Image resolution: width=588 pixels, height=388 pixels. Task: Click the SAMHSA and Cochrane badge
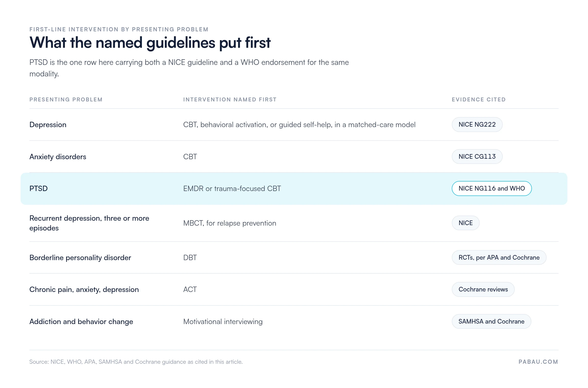click(x=491, y=321)
